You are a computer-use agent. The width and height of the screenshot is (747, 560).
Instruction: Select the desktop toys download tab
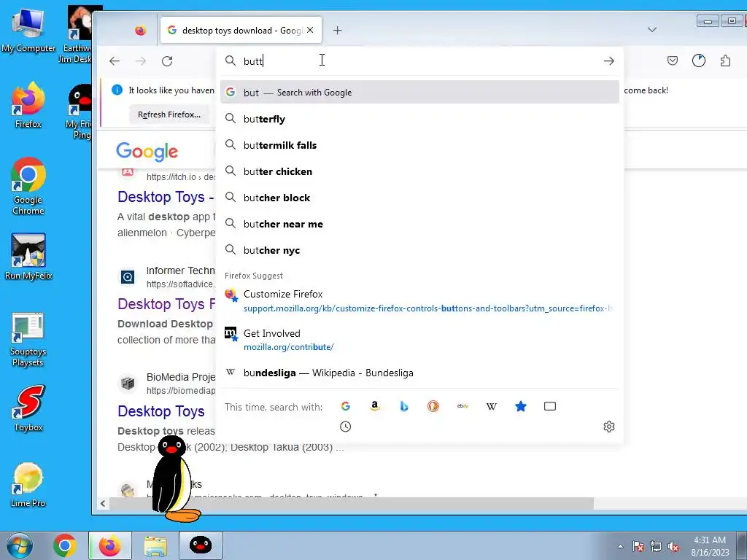coord(241,30)
